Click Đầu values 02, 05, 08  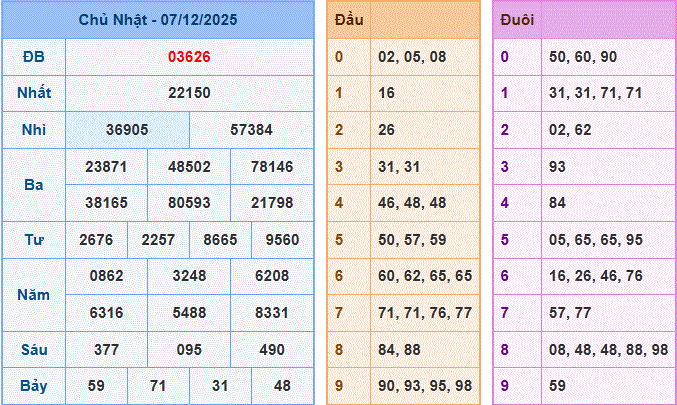click(x=412, y=57)
